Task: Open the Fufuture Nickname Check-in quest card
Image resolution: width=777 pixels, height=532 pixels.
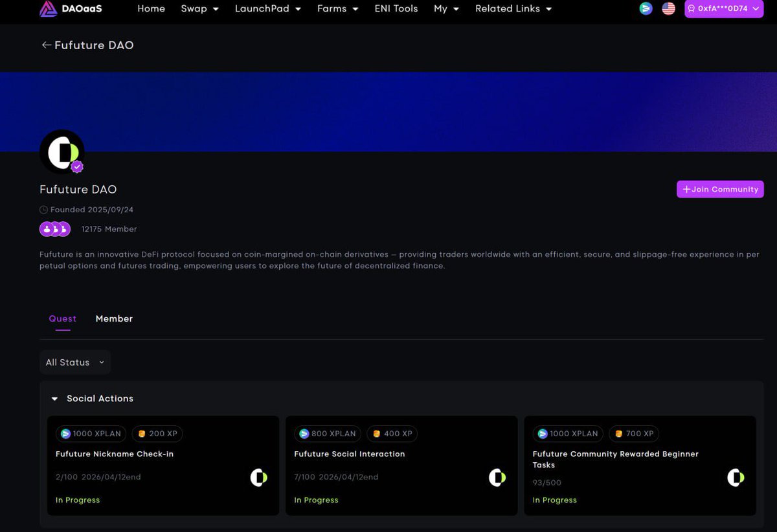Action: [163, 465]
